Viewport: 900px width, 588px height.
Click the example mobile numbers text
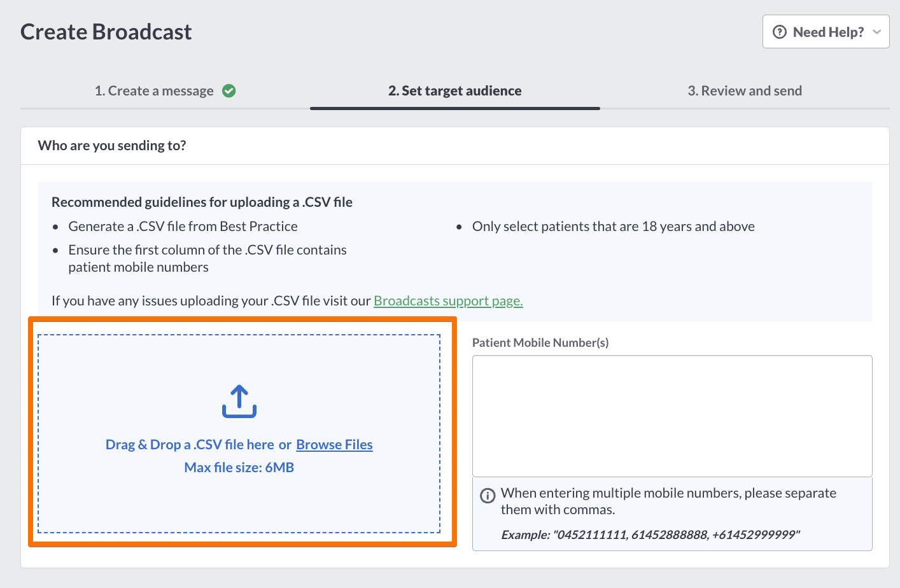(650, 535)
